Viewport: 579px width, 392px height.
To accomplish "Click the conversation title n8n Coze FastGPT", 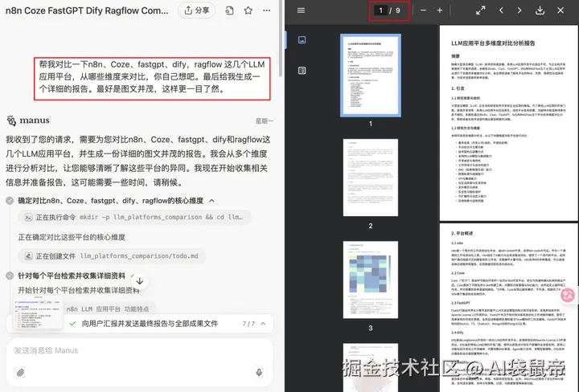I will [x=87, y=10].
